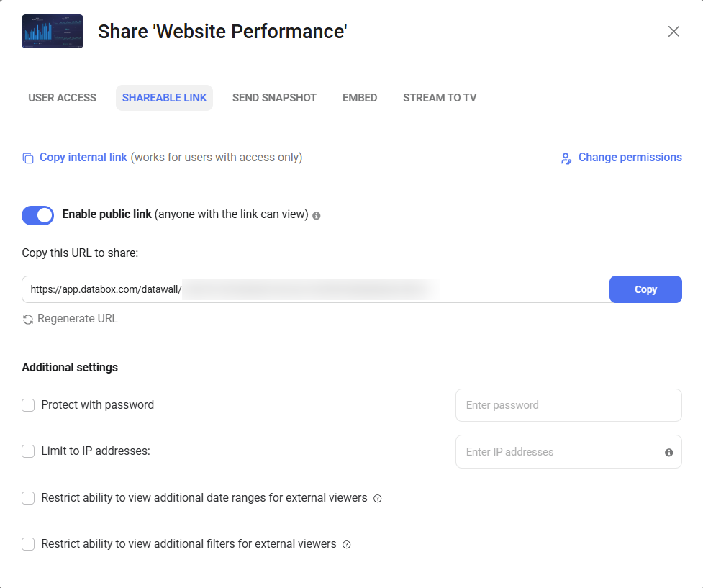Open the Change permissions link
The image size is (703, 588).
(x=630, y=158)
